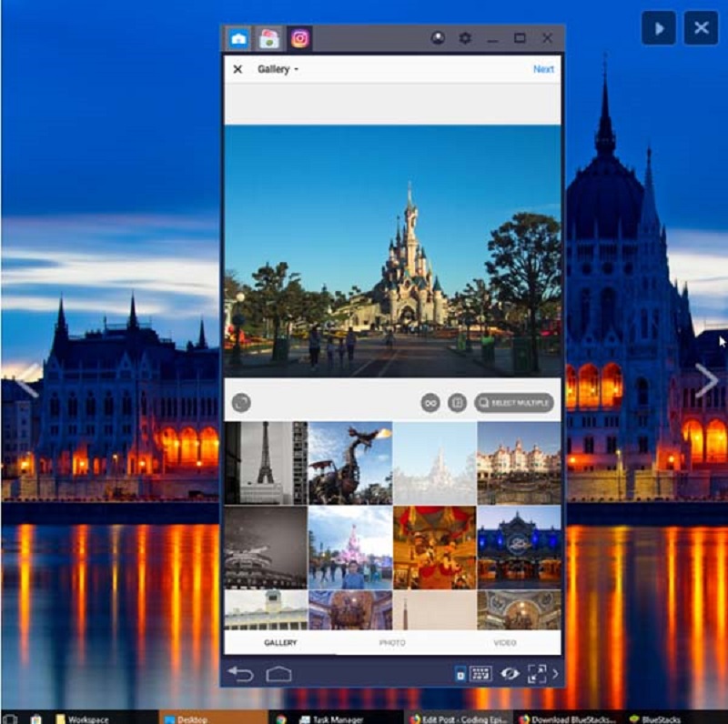Open BlueStacks settings gear

[x=465, y=38]
